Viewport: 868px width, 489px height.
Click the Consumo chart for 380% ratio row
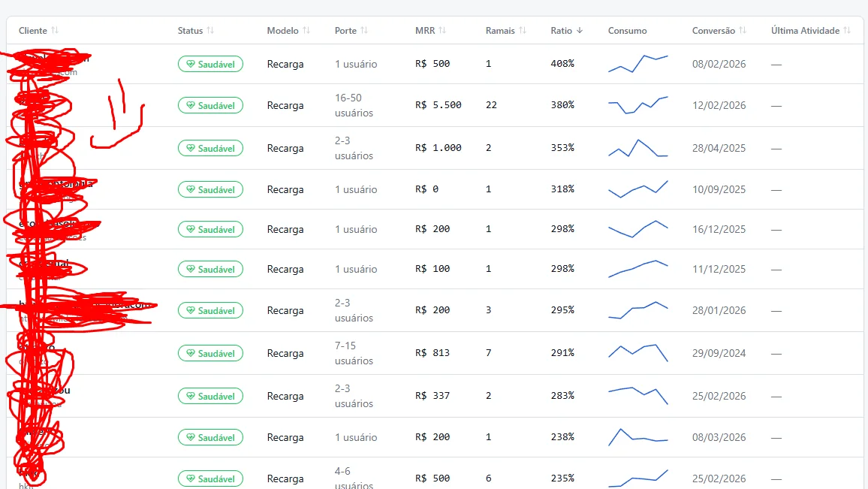(638, 105)
